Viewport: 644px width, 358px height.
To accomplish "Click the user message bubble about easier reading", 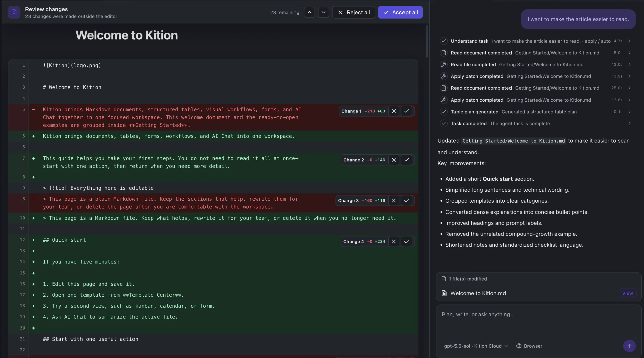I will [578, 19].
